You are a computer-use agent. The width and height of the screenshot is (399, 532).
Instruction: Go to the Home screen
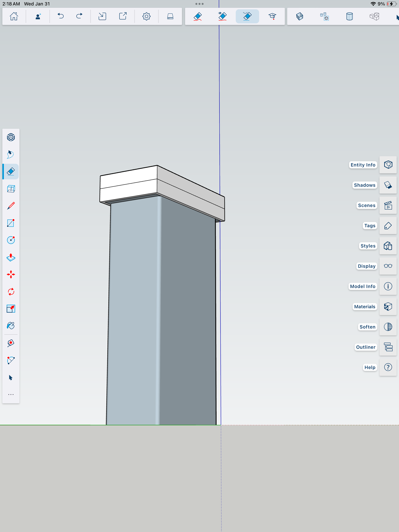[14, 16]
